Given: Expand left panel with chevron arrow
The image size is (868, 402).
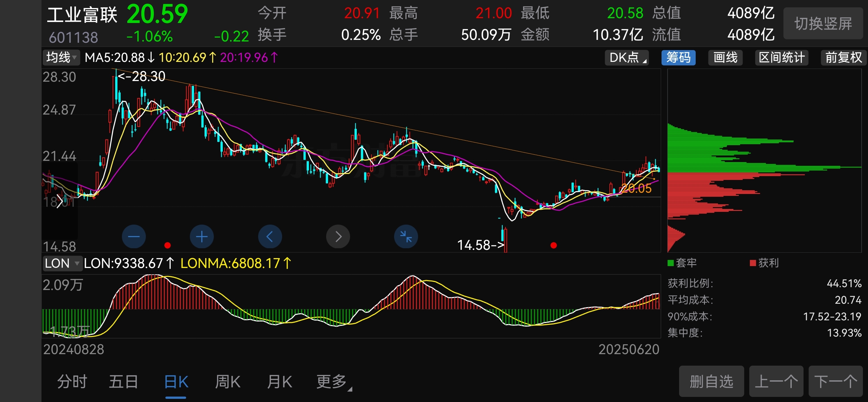Looking at the screenshot, I should (x=59, y=202).
